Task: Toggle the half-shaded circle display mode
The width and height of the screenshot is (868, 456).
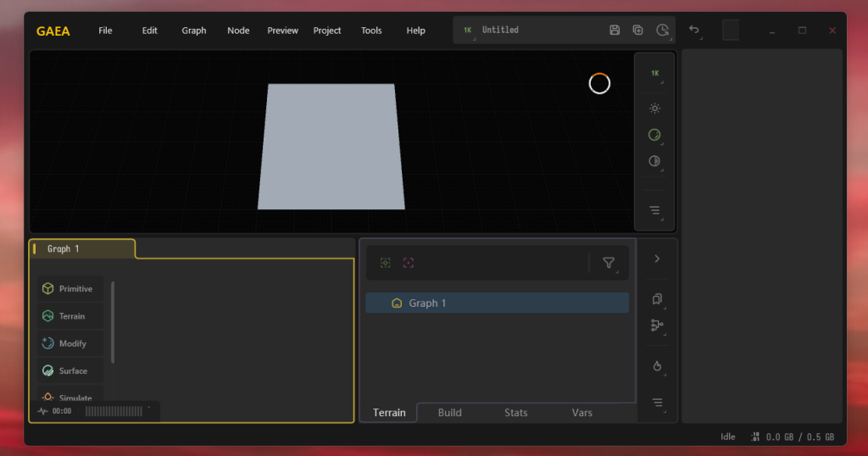Action: pyautogui.click(x=654, y=161)
